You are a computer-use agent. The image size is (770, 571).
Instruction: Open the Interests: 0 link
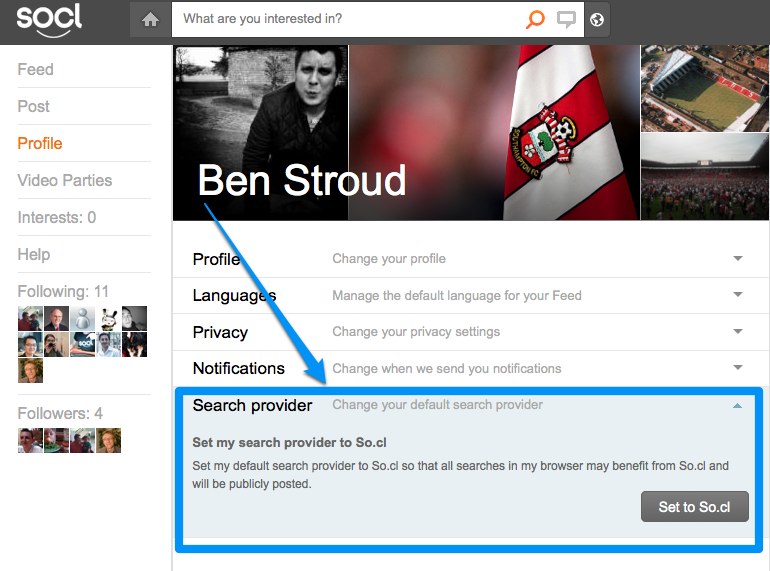[x=57, y=217]
